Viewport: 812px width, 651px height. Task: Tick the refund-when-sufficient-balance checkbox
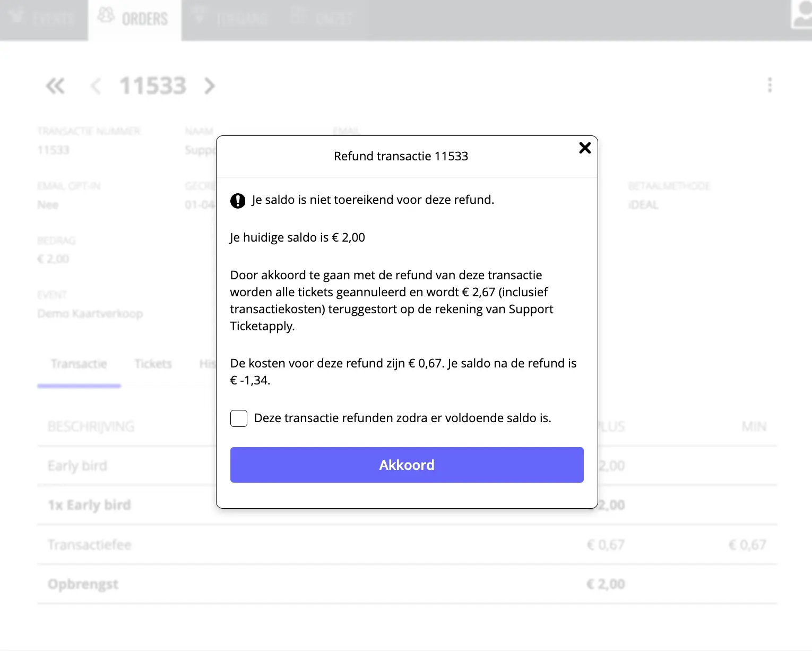[239, 418]
